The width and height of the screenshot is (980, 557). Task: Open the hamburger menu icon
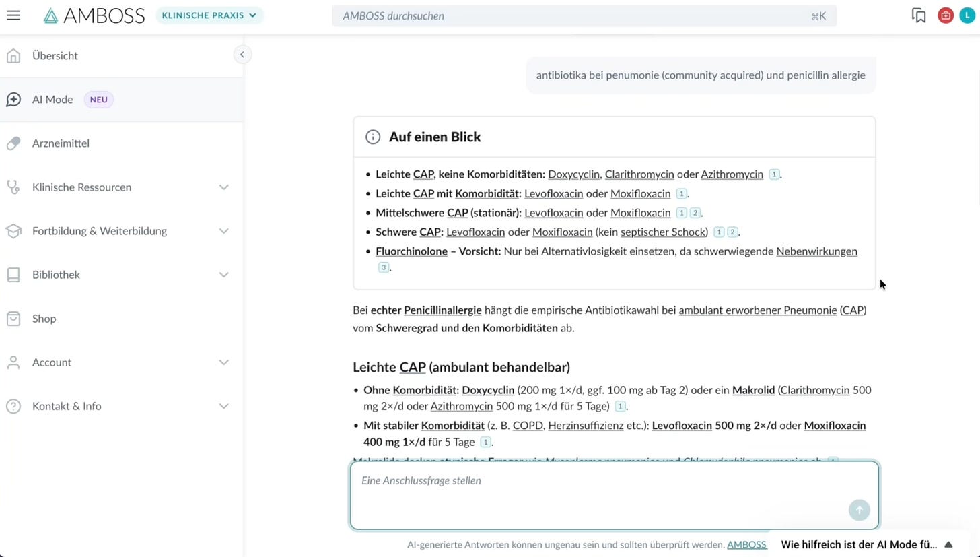pyautogui.click(x=13, y=15)
